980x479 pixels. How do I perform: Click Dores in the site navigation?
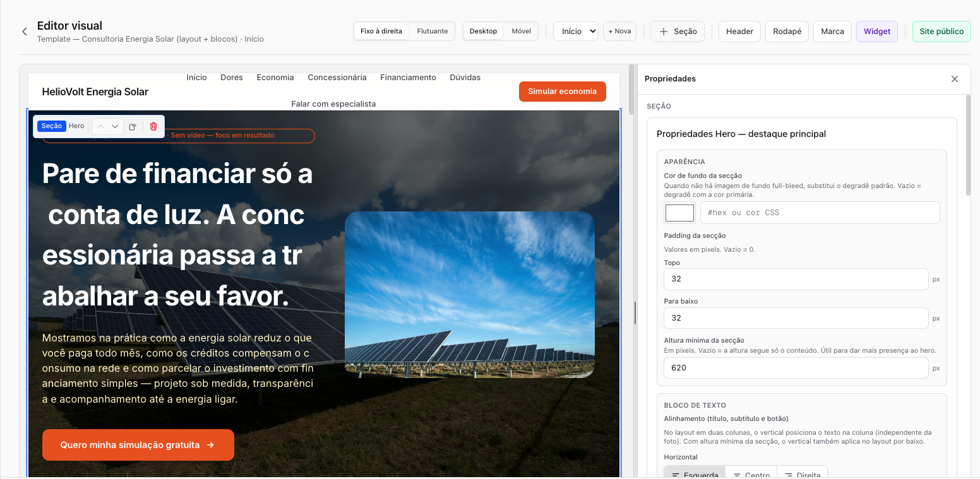point(232,78)
